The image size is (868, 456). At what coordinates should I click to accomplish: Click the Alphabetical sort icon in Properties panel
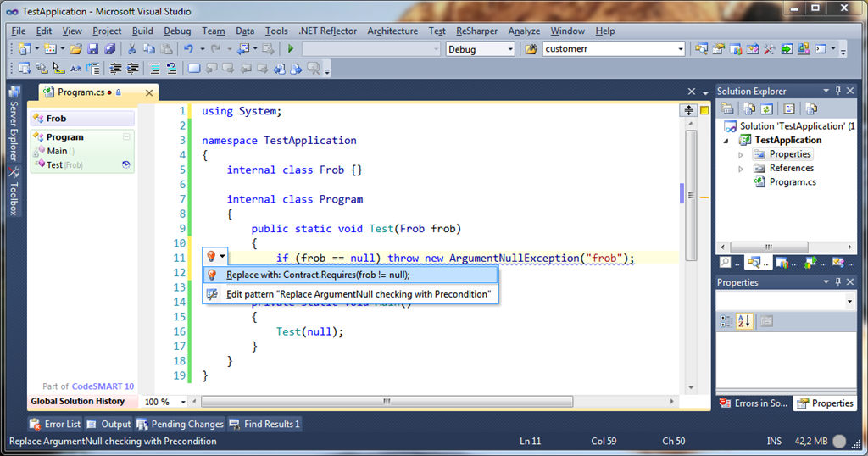coord(744,321)
